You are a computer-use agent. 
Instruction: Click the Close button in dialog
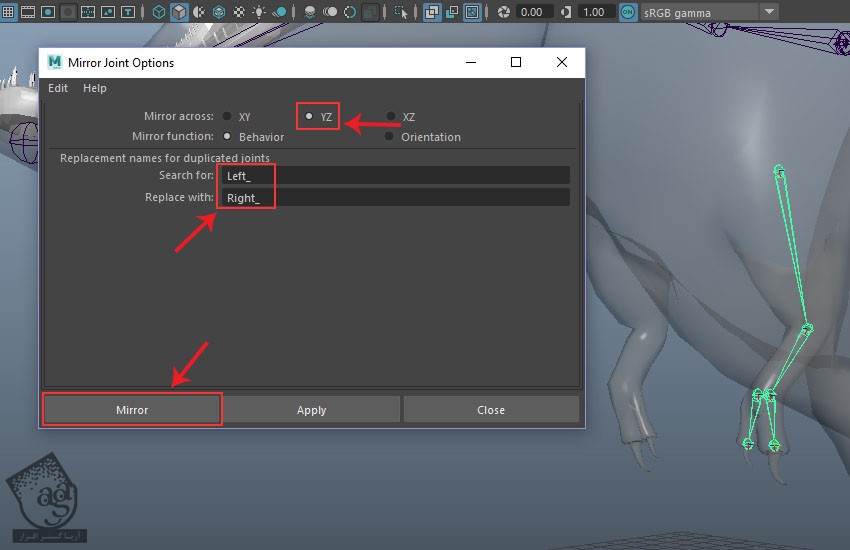point(491,410)
